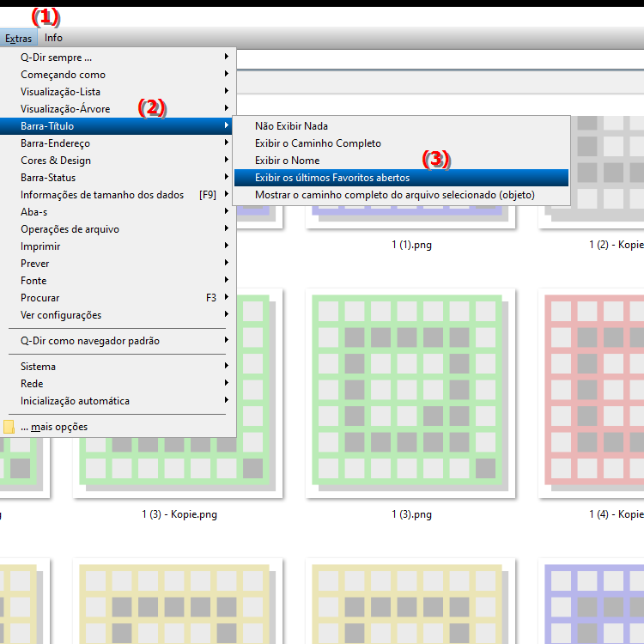Click the folder icon beside mais opções
The width and height of the screenshot is (644, 644).
pyautogui.click(x=9, y=427)
